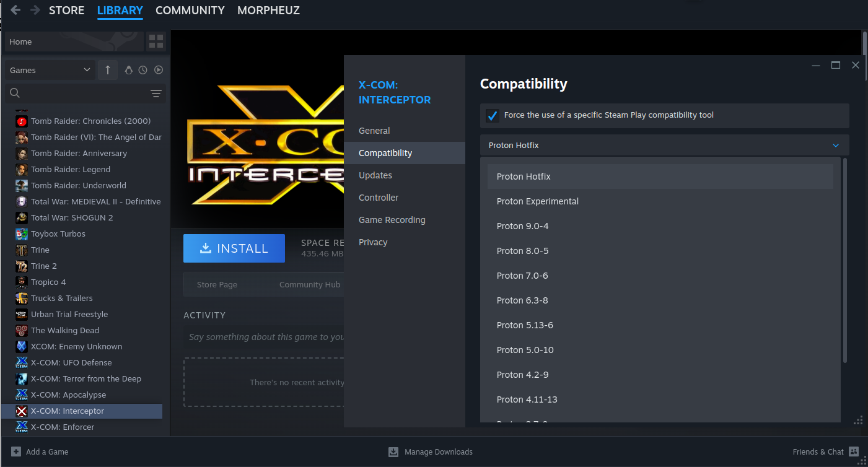868x467 pixels.
Task: Click the X-COM: Enforcer game icon
Action: 22,427
